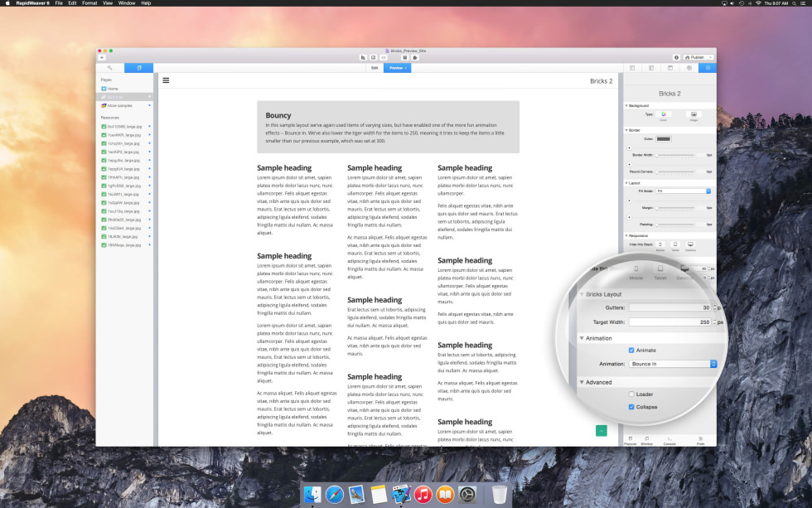Open Spotlight search in the menu bar

(x=794, y=3)
